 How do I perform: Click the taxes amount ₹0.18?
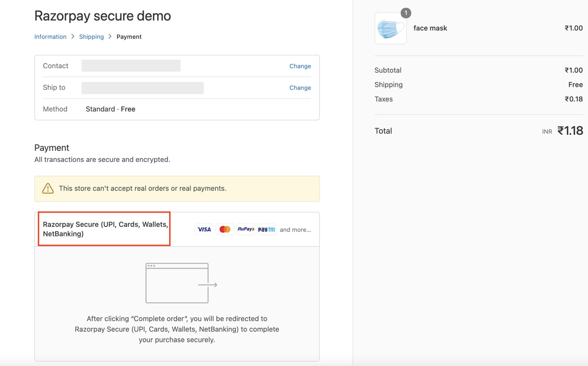point(574,99)
